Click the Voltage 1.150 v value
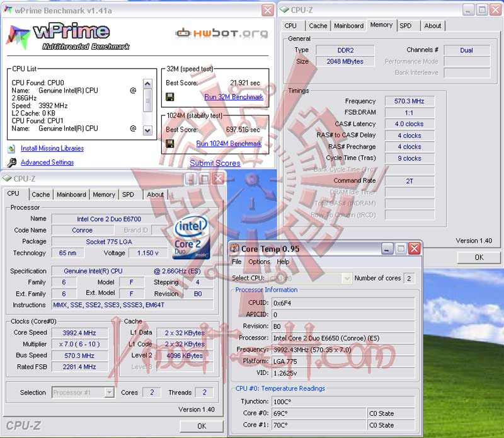 pos(148,253)
